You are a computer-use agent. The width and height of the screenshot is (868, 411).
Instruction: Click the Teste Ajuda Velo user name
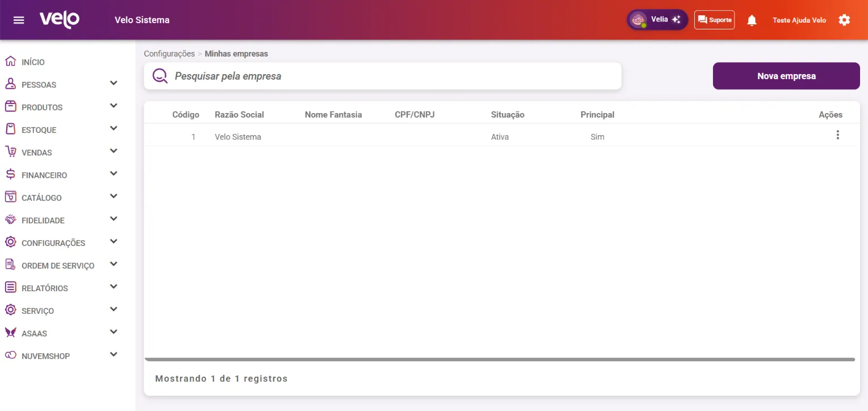click(800, 20)
